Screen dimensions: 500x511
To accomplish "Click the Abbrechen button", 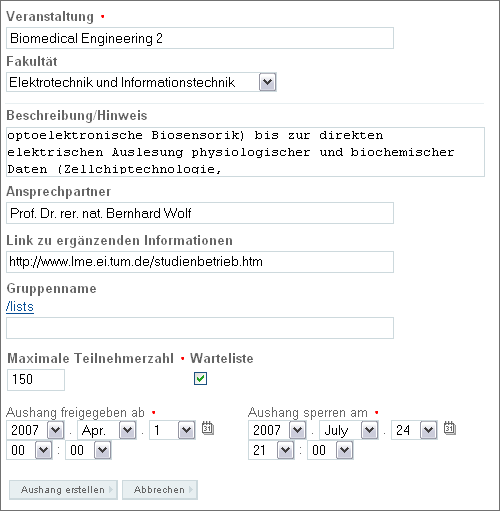I will click(160, 490).
